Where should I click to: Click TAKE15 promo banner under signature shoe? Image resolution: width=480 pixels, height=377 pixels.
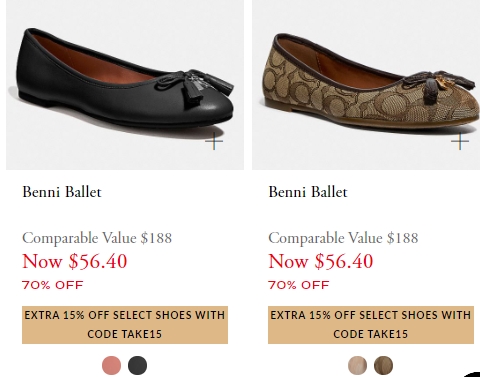(371, 325)
